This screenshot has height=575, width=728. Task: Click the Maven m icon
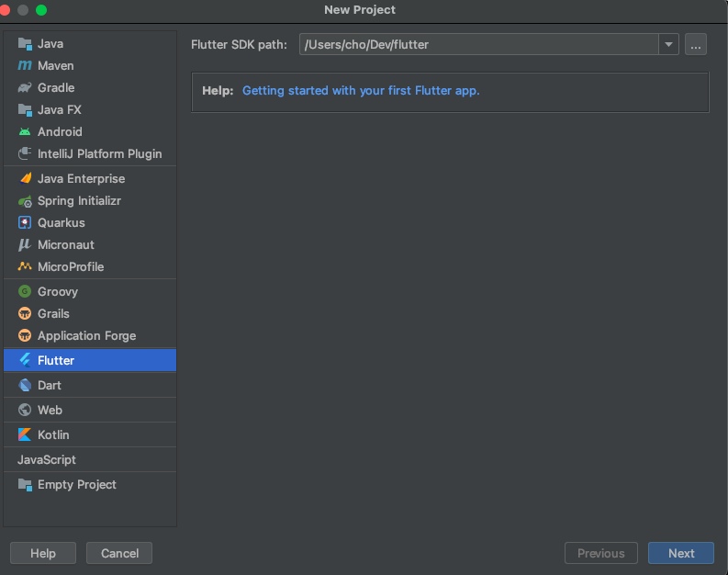[25, 65]
